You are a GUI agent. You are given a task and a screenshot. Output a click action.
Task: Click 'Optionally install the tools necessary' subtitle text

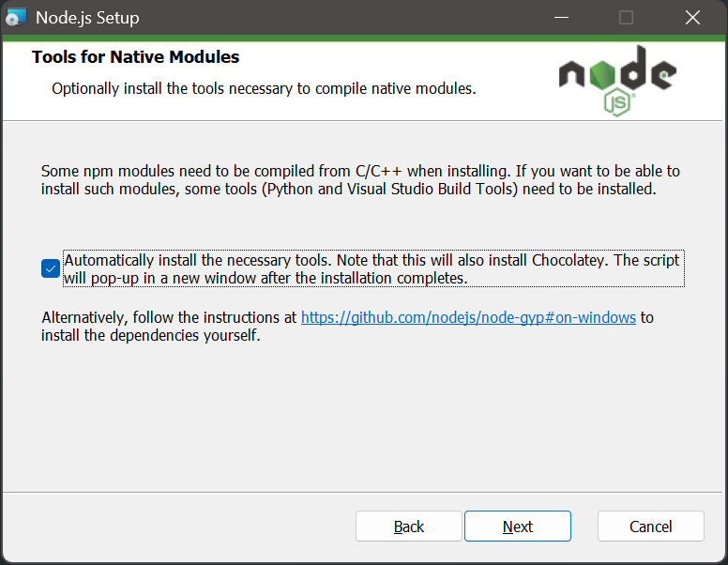(264, 88)
